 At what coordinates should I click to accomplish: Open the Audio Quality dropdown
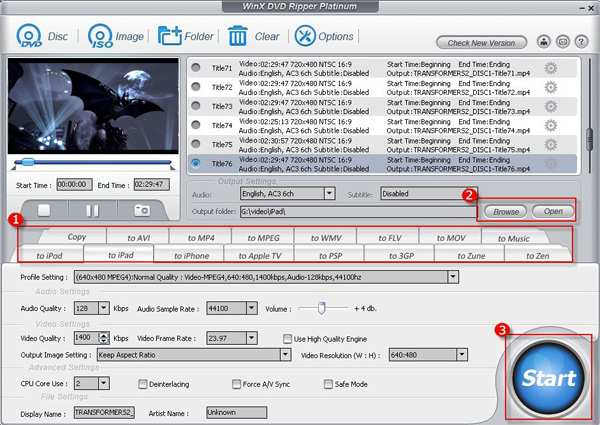click(103, 308)
